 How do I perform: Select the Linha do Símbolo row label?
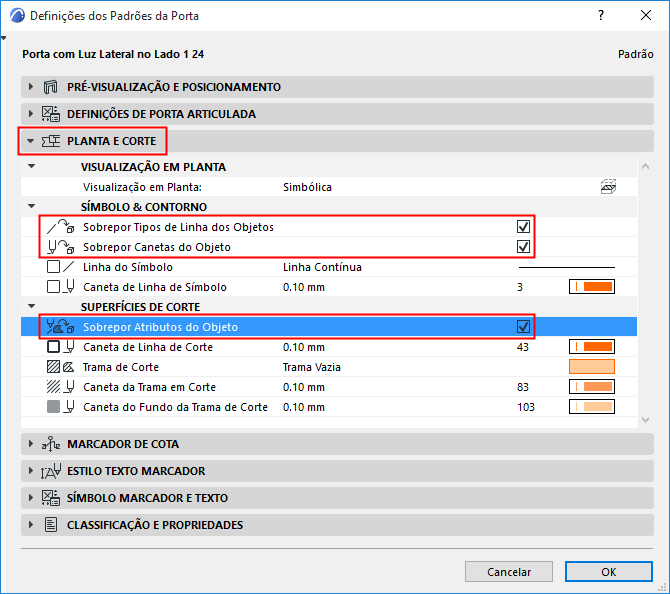pyautogui.click(x=128, y=267)
